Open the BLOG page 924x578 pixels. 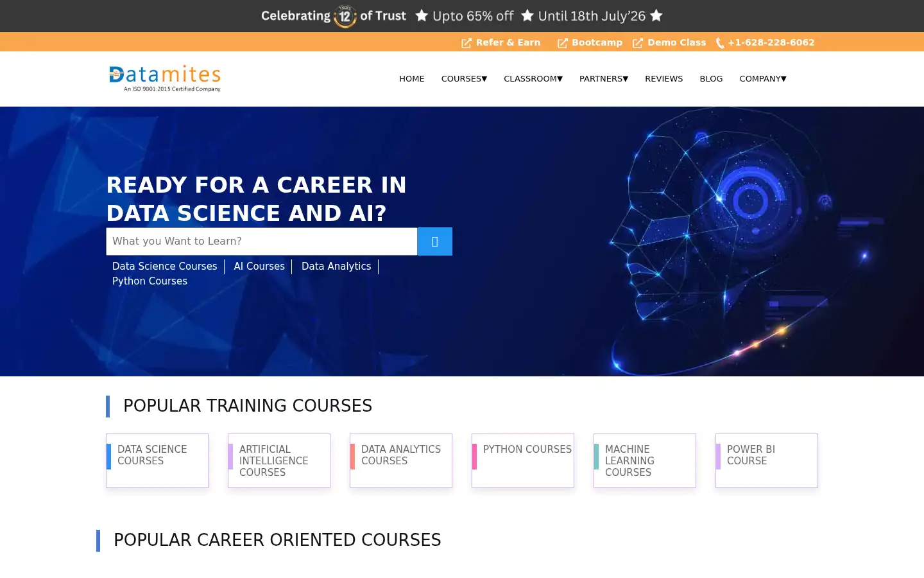tap(711, 78)
